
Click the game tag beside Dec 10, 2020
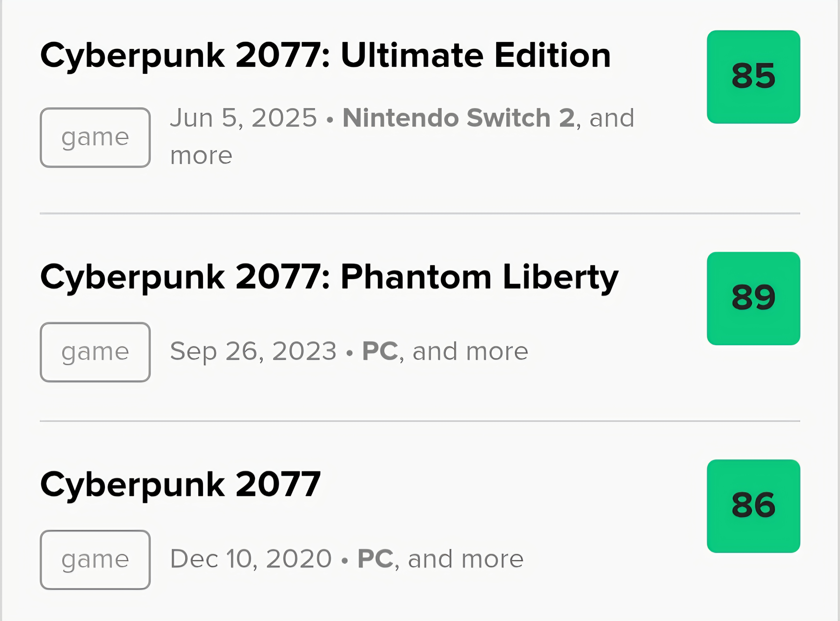click(95, 560)
